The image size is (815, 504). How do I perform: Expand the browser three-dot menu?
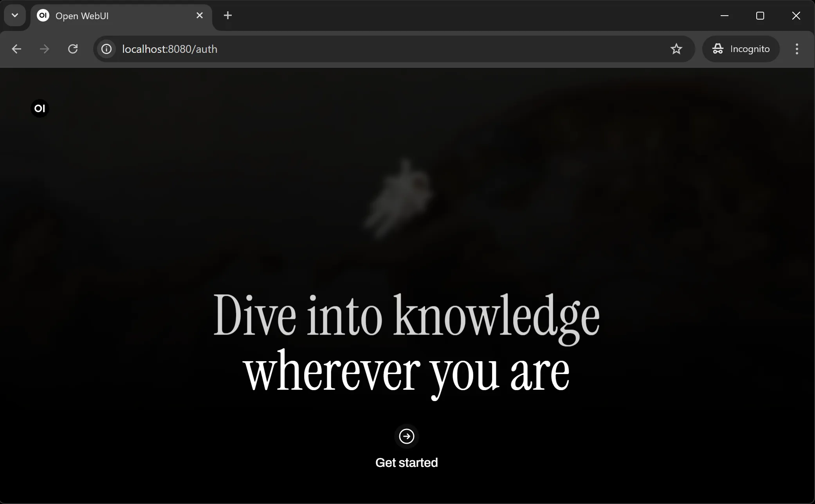[797, 49]
